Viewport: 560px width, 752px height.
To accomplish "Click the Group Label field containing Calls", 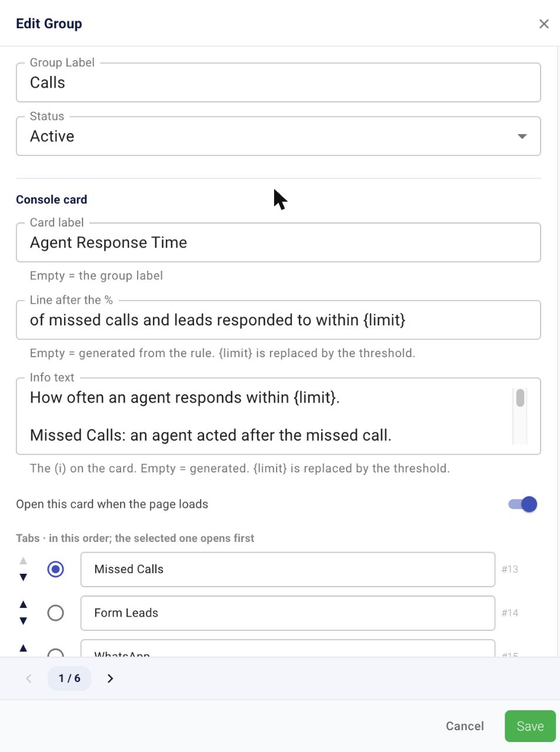I will pyautogui.click(x=278, y=82).
